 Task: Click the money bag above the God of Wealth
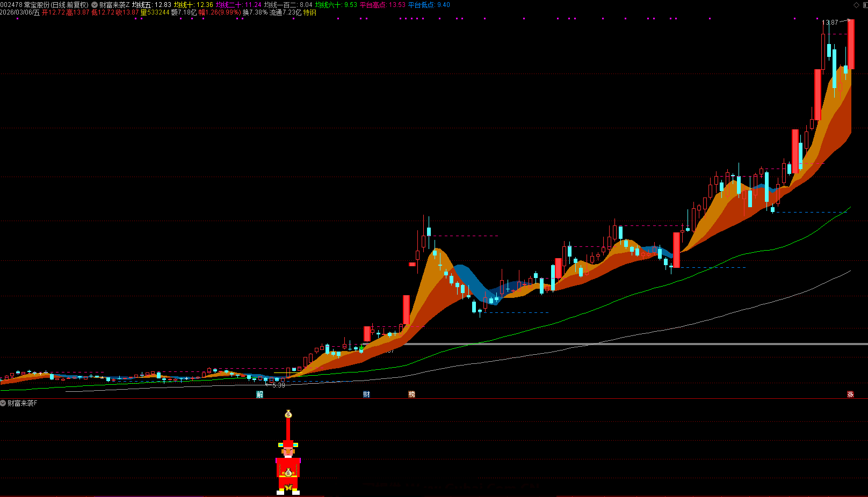tap(288, 414)
